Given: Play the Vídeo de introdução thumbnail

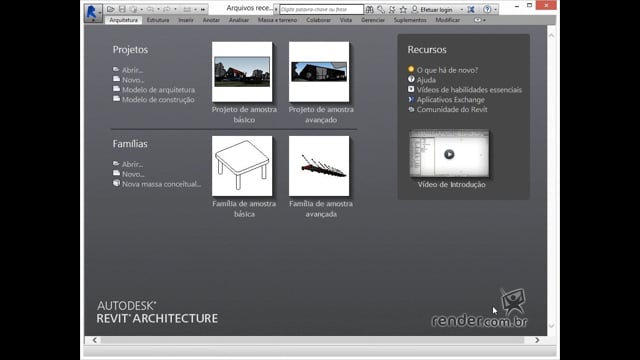Looking at the screenshot, I should [449, 154].
